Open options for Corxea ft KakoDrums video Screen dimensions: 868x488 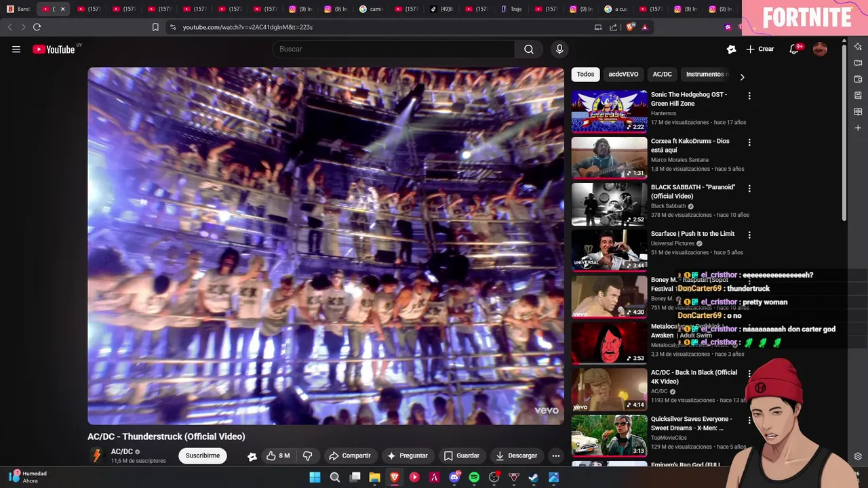pyautogui.click(x=749, y=142)
